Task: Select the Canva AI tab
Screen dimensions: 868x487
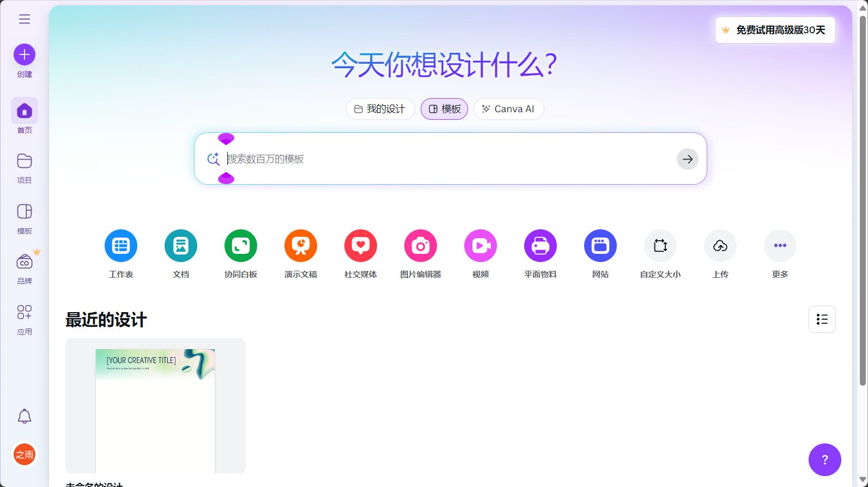Action: pyautogui.click(x=509, y=109)
